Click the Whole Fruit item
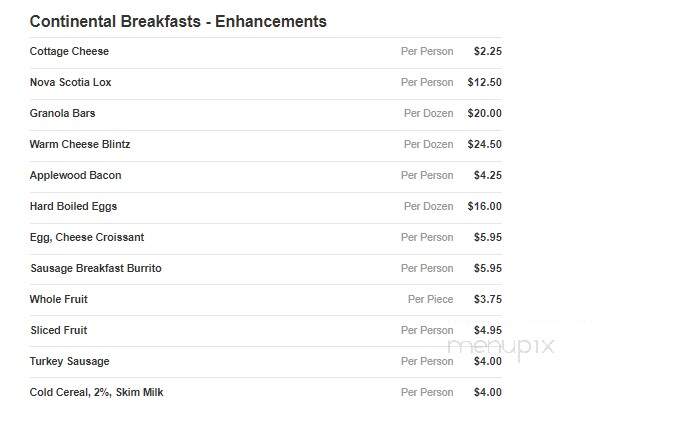 (59, 299)
